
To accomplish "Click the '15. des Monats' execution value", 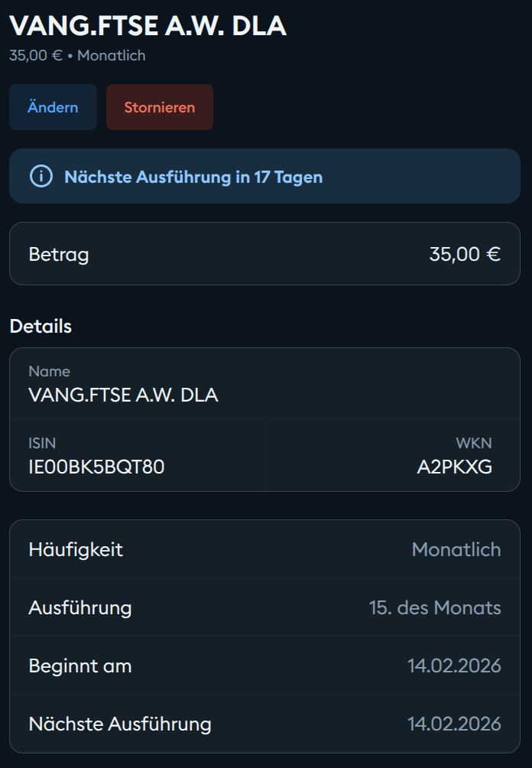I will pos(435,608).
